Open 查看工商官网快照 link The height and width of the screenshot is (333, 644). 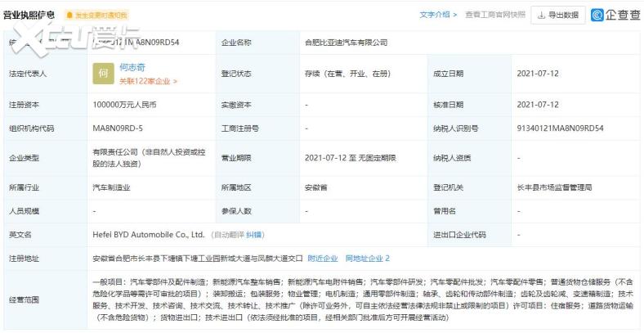click(495, 15)
